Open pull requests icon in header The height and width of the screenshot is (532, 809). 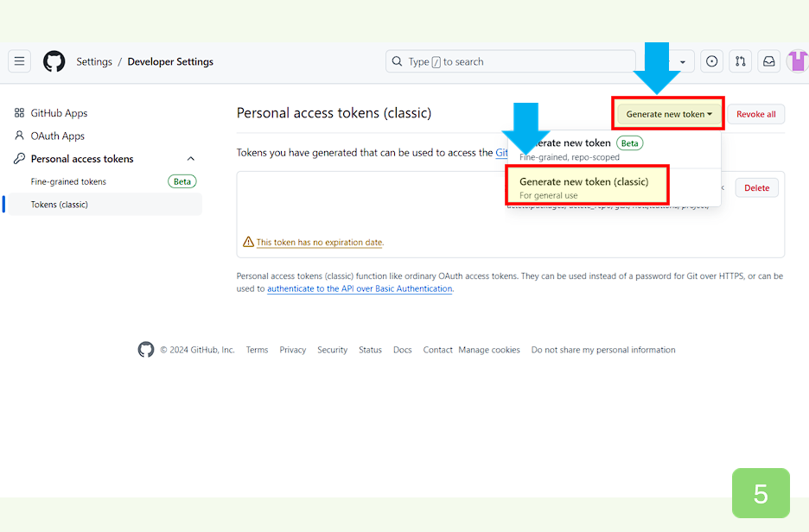point(741,61)
